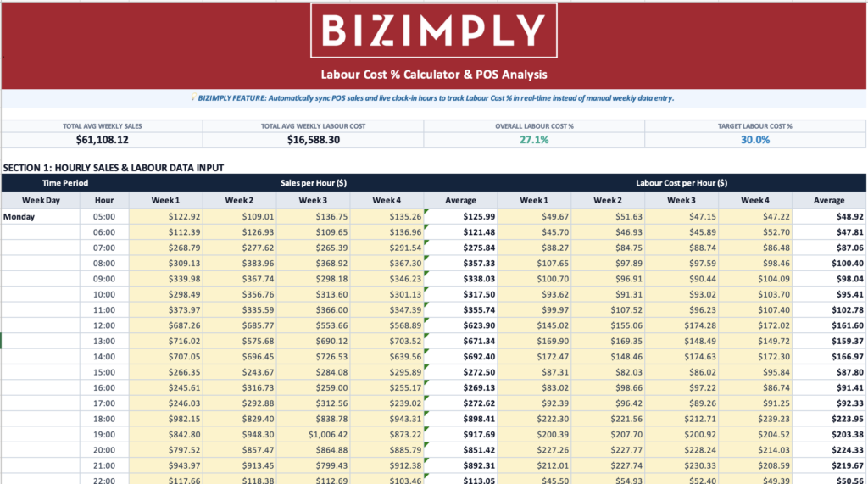Click the BIZIMPLY logo
Viewport: 868px width, 484px height.
point(433,31)
